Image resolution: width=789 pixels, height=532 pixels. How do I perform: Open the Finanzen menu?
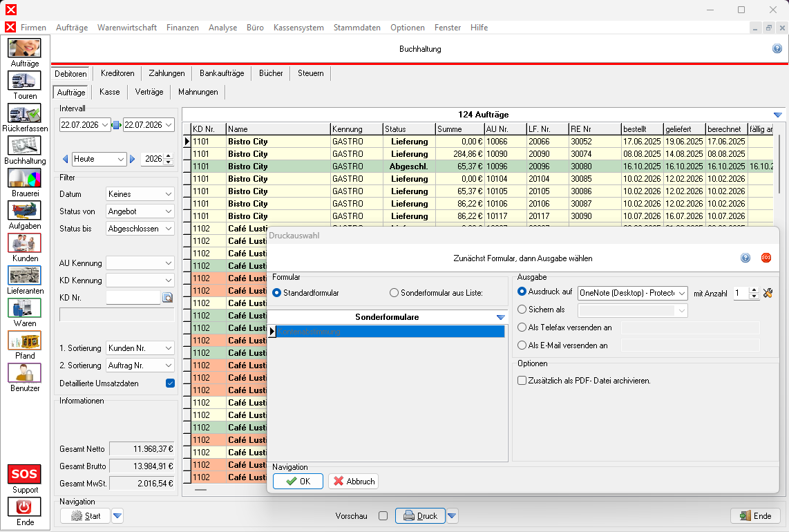pyautogui.click(x=182, y=28)
